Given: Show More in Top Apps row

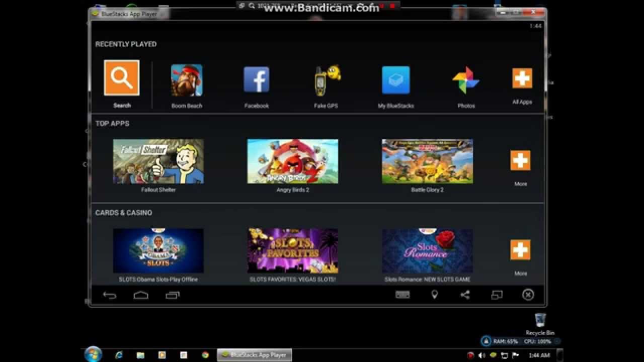Looking at the screenshot, I should pos(521,160).
